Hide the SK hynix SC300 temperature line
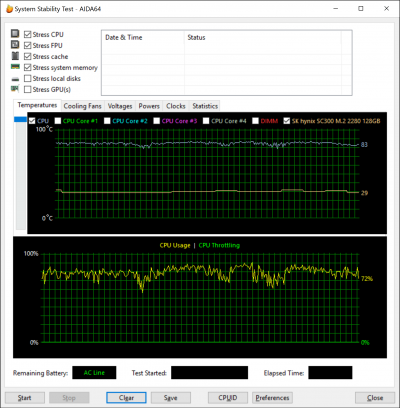The image size is (400, 408). click(287, 121)
